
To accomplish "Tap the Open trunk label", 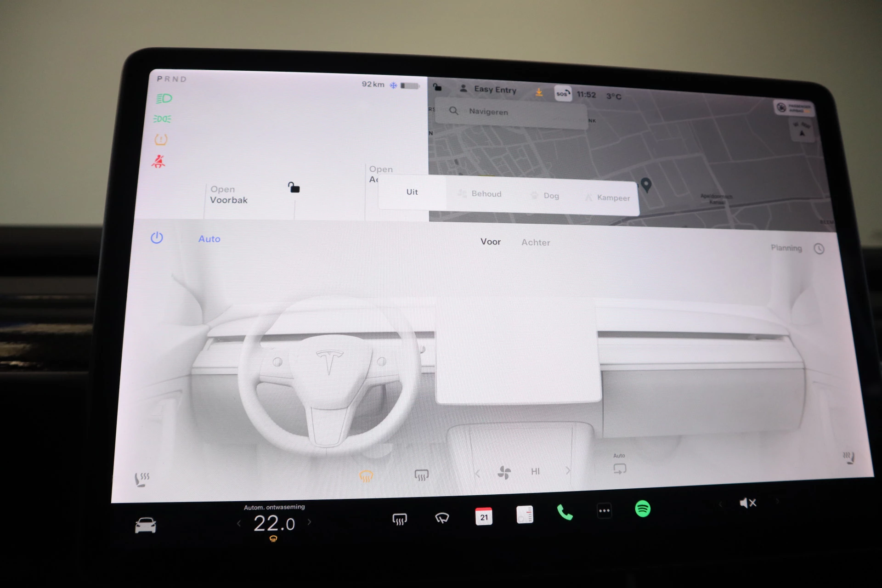I will [x=381, y=169].
